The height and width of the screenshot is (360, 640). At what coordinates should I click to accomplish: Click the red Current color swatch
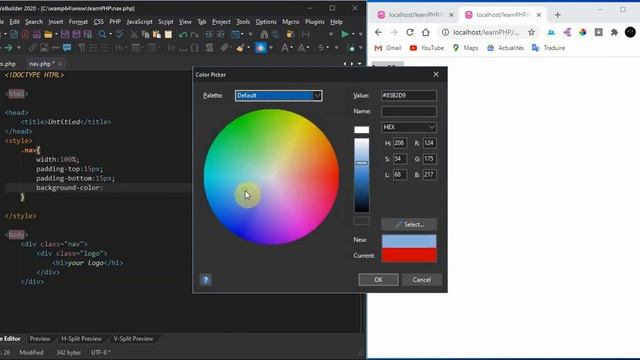(409, 256)
